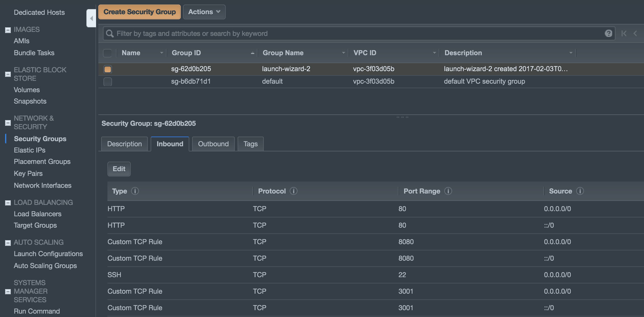Click port 22 in the inbound rules
The image size is (644, 317).
[x=402, y=275]
